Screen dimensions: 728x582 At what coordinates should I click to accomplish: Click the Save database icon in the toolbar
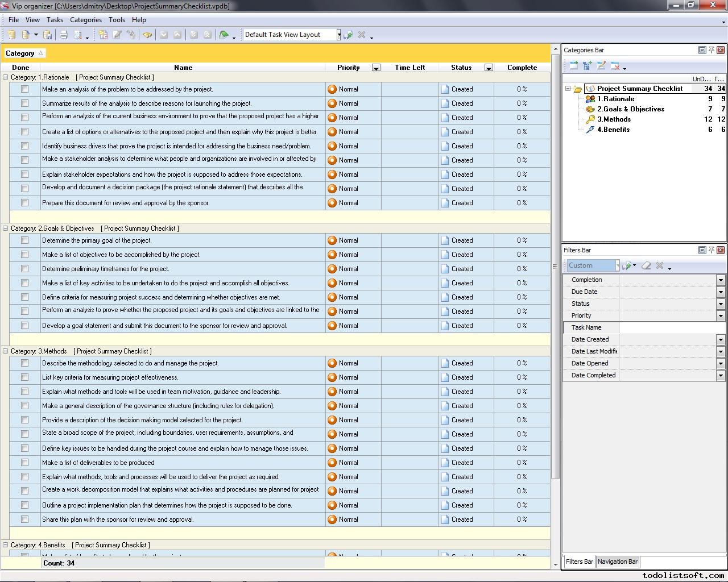48,35
